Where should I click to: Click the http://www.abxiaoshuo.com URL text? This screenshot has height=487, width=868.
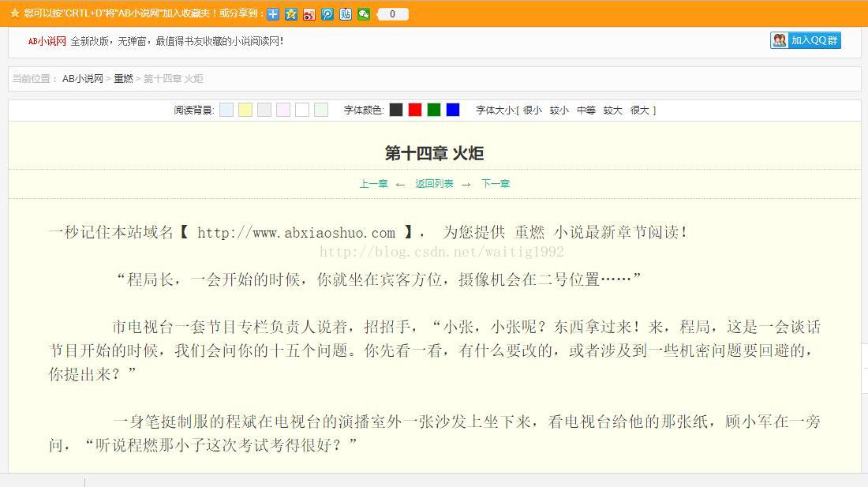click(x=296, y=232)
